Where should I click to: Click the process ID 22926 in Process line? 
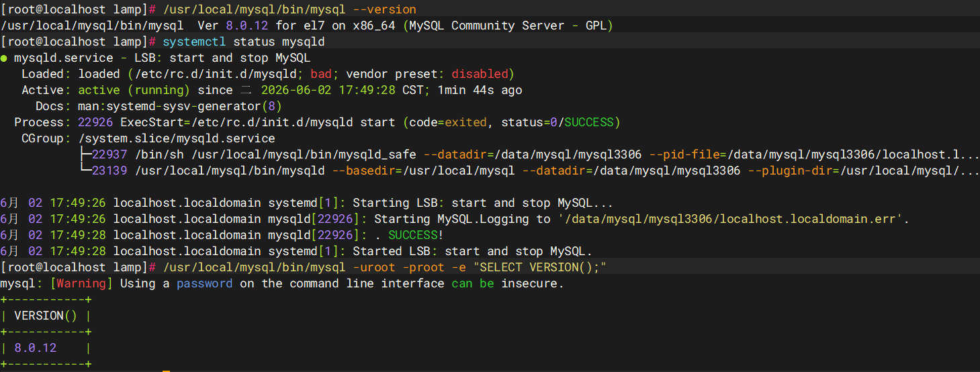pos(96,122)
